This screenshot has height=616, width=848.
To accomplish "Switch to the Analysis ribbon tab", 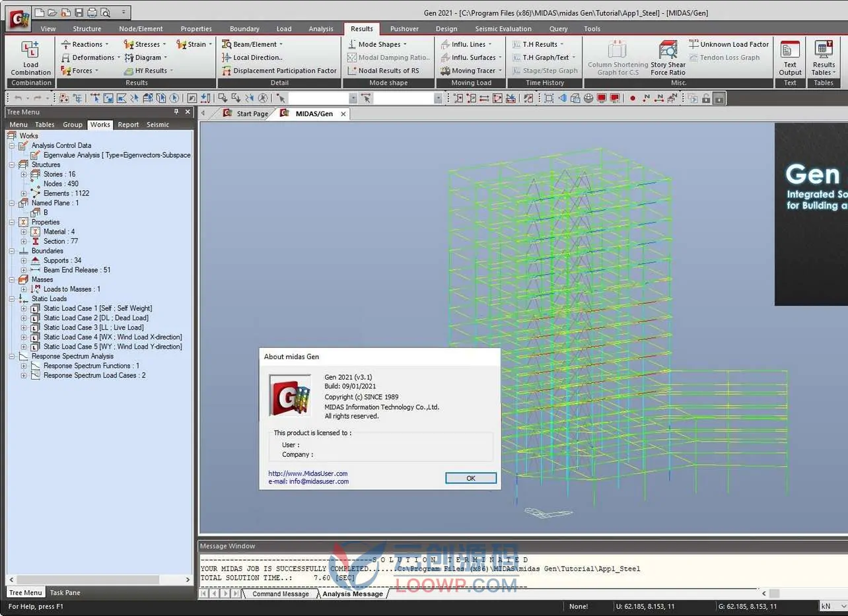I will point(321,29).
